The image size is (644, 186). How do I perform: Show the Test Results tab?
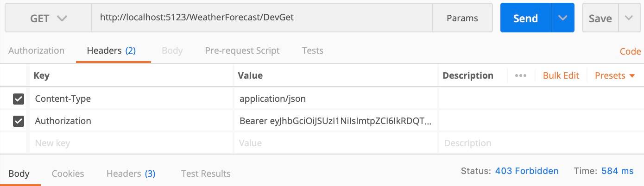point(206,174)
